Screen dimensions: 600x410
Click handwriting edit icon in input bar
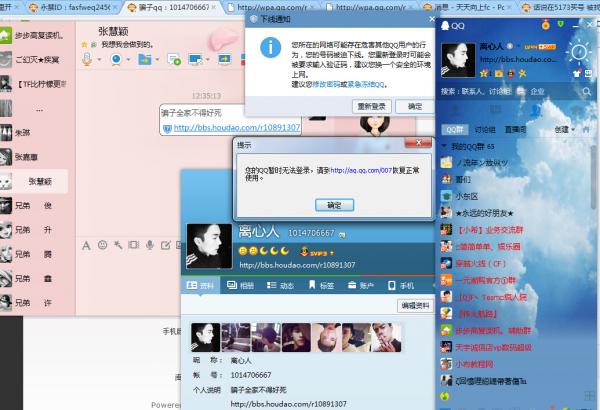pos(165,245)
